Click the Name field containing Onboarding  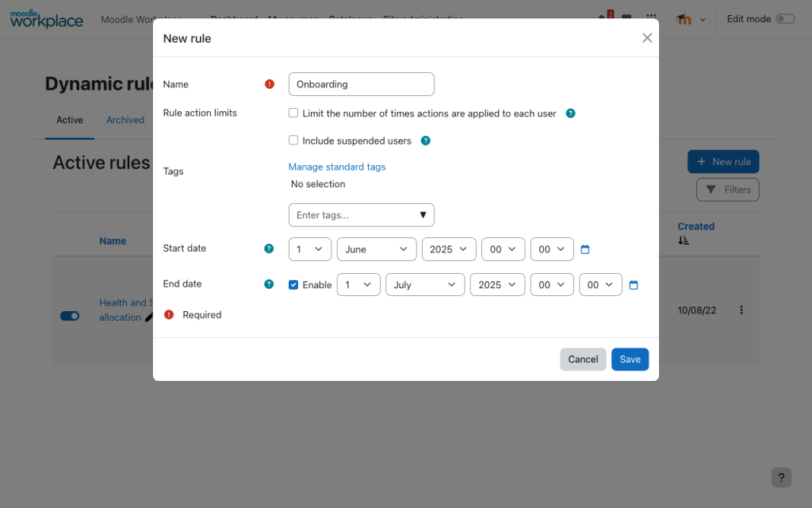coord(361,84)
